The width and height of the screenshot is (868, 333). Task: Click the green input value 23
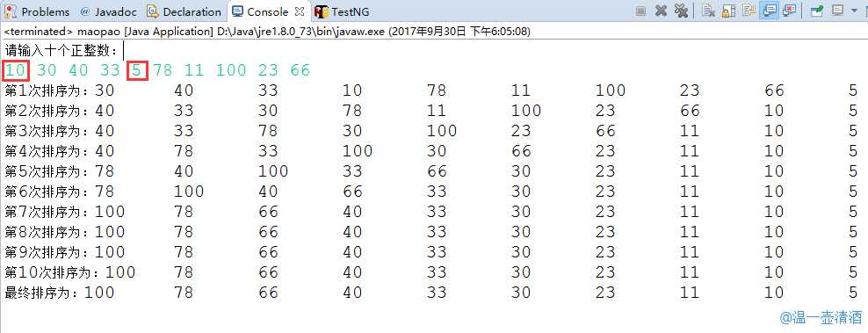tap(268, 70)
